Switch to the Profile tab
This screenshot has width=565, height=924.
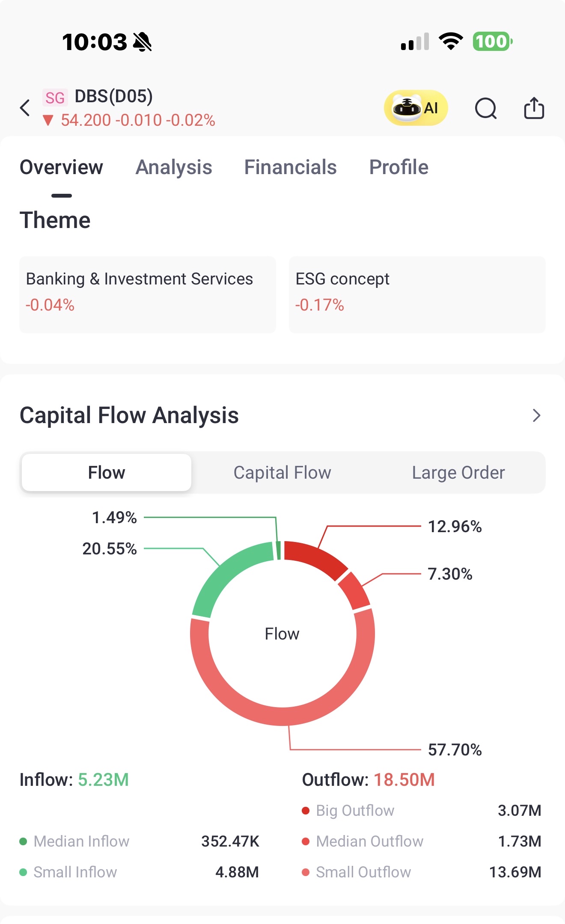[x=399, y=167]
